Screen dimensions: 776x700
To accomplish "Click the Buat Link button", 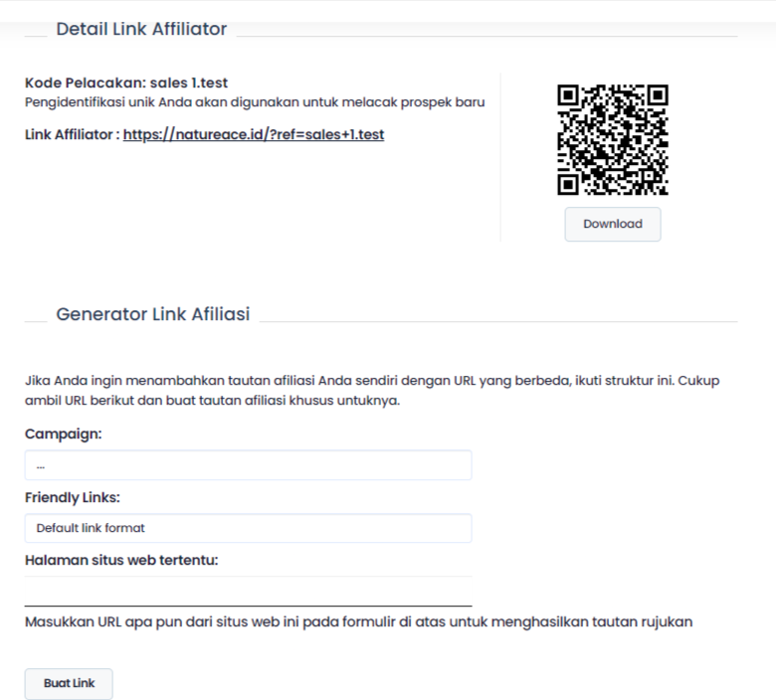I will click(x=69, y=684).
